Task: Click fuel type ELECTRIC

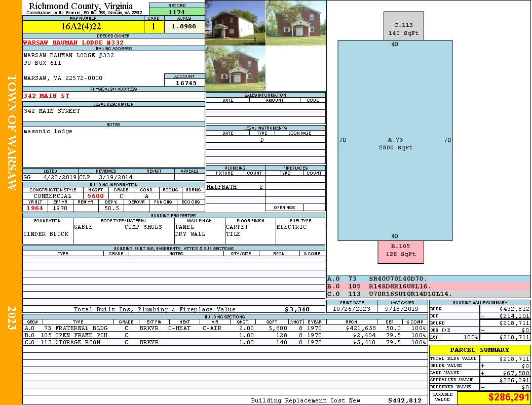Action: (x=291, y=227)
